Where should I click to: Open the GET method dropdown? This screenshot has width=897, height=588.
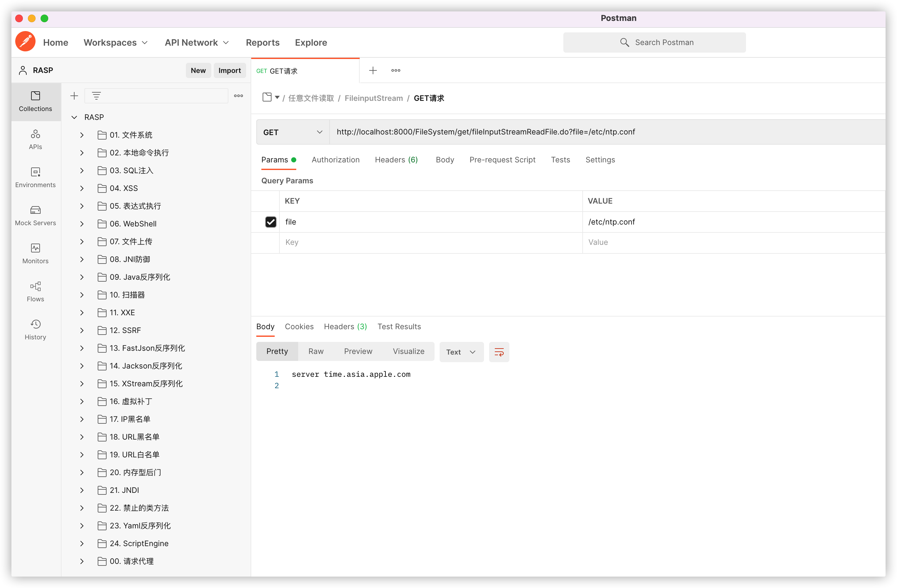[x=292, y=132]
